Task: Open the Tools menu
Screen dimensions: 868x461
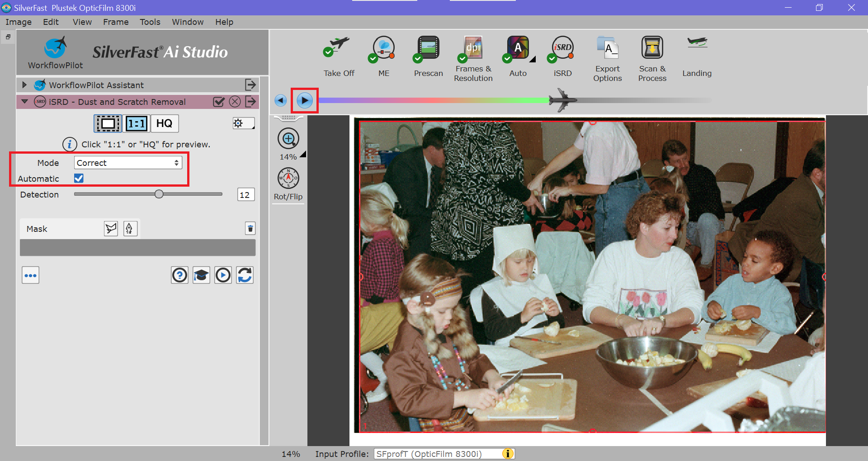Action: [x=150, y=22]
